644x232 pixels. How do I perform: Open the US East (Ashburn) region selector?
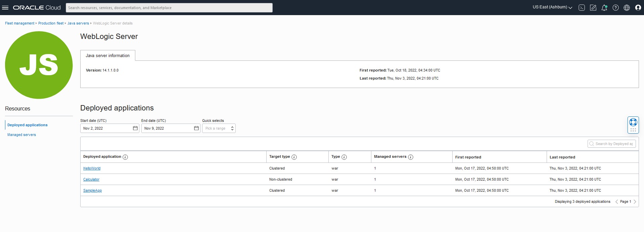pyautogui.click(x=552, y=7)
